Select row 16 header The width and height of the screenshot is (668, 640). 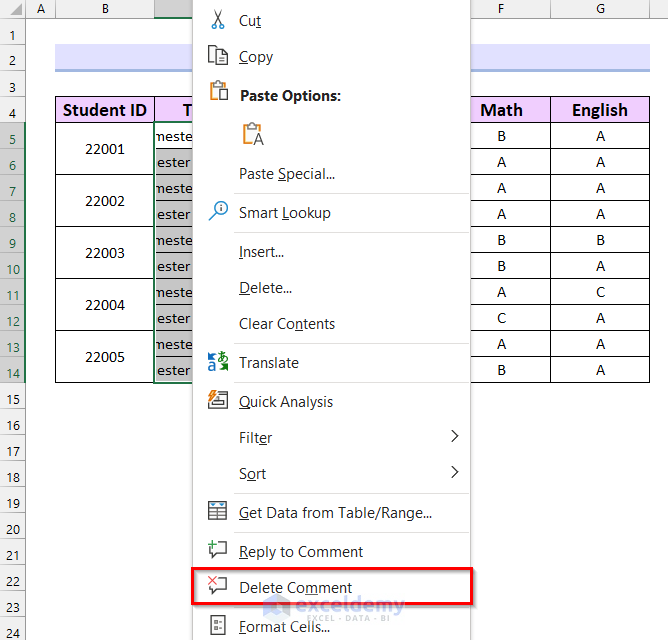click(12, 425)
